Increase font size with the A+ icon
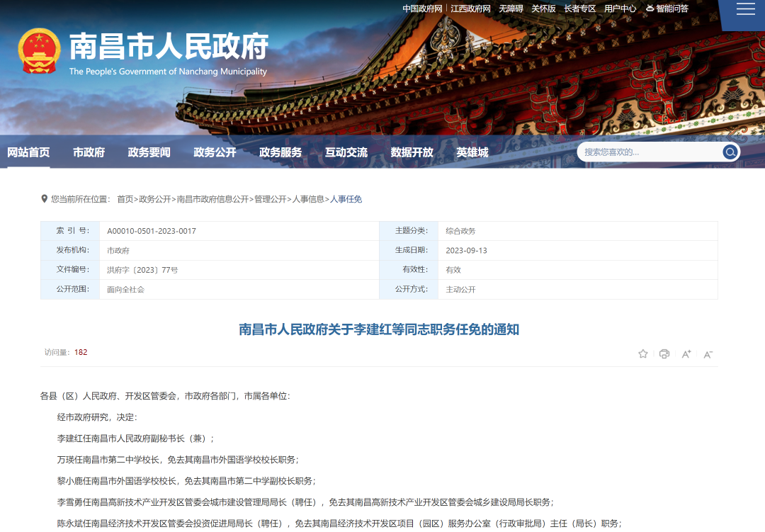This screenshot has height=532, width=765. pos(686,353)
